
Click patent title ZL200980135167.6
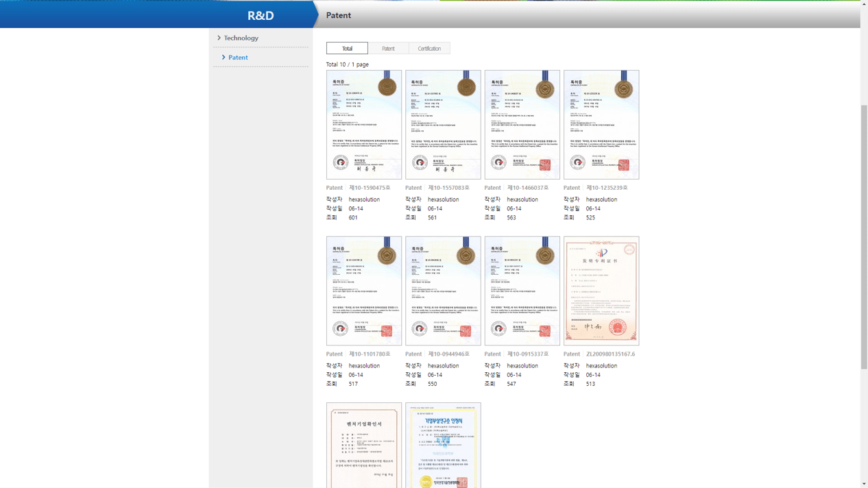(x=611, y=354)
